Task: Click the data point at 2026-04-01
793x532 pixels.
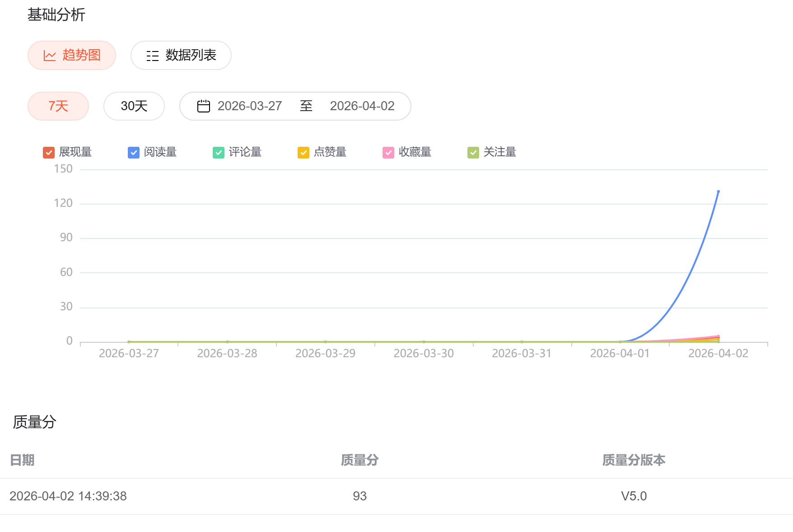Action: pos(620,341)
